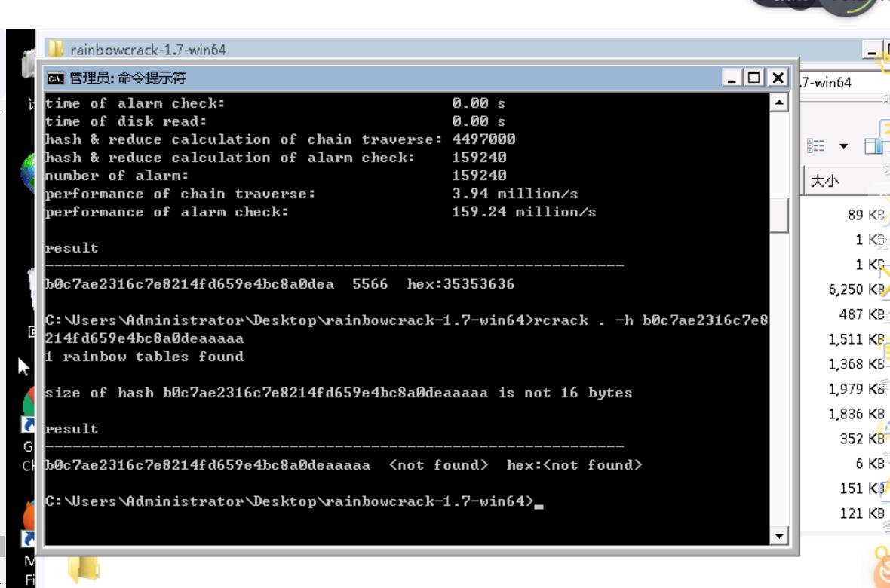Click the line '1 rainbow tables found'
The image size is (890, 588).
pyautogui.click(x=144, y=357)
